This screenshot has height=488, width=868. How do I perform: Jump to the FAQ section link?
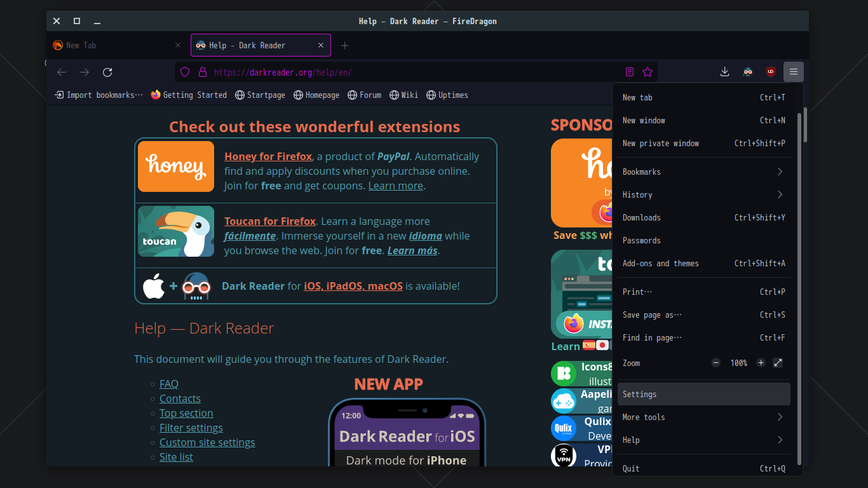[169, 384]
